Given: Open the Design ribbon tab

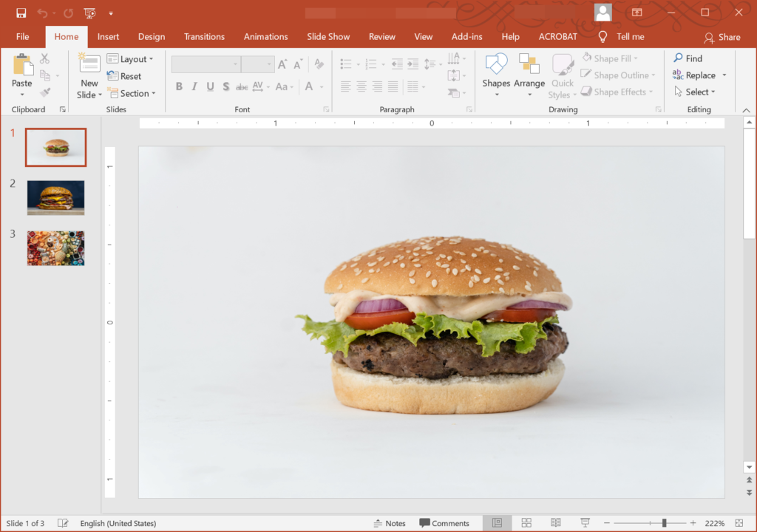Looking at the screenshot, I should (152, 37).
